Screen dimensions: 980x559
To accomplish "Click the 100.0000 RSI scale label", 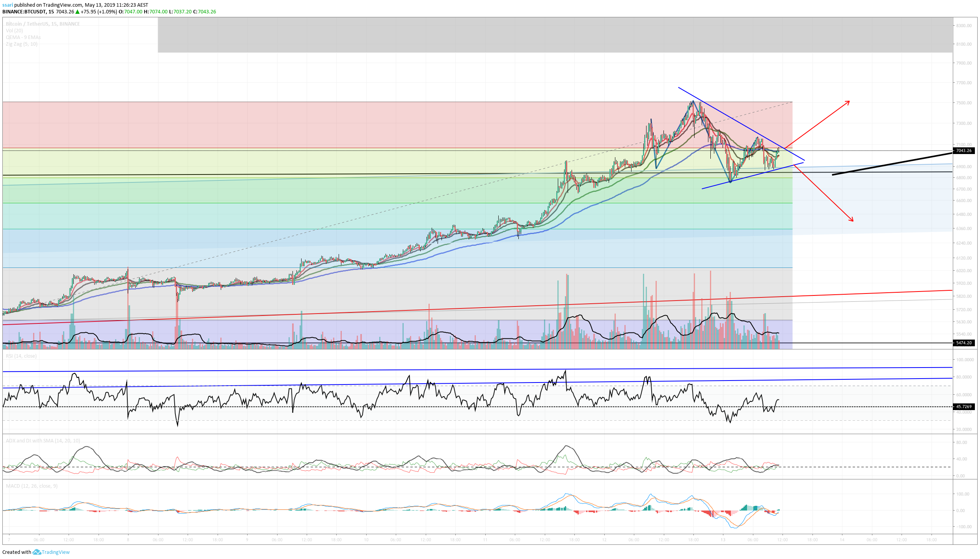I will coord(965,360).
